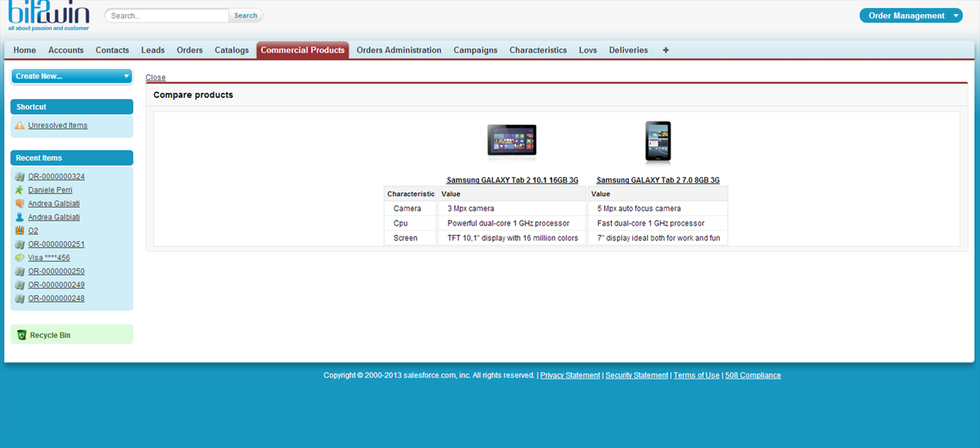Click the Samsung GALAXY Tab 2 7.0 thumbnail
The height and width of the screenshot is (448, 980).
[658, 142]
